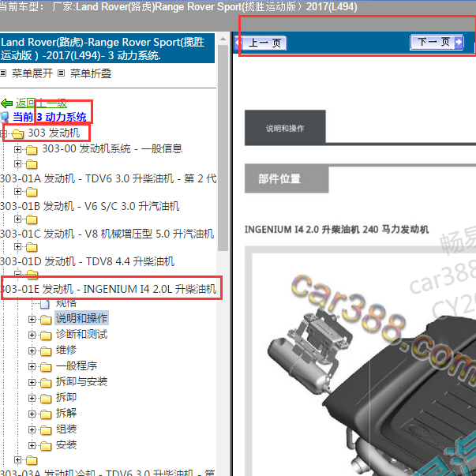Expand the 303-01A TDV6 3.0 node
The width and height of the screenshot is (476, 476).
coord(17,164)
